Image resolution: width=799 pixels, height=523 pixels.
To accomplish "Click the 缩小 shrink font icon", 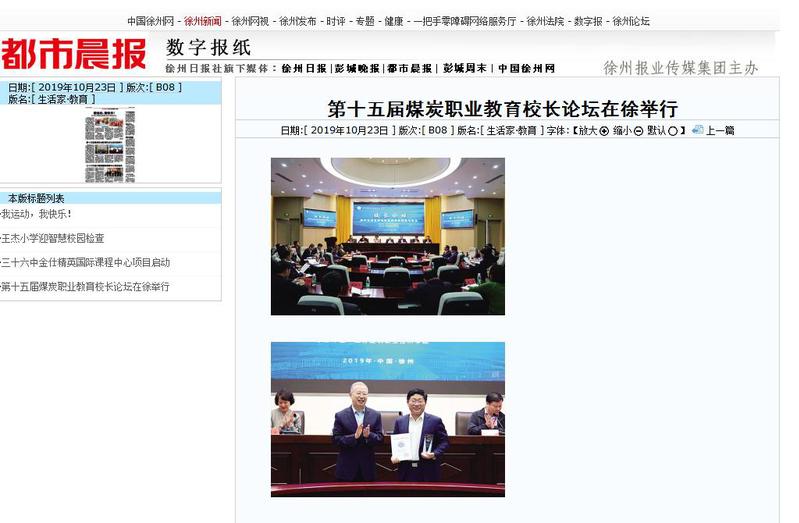I will (x=638, y=131).
